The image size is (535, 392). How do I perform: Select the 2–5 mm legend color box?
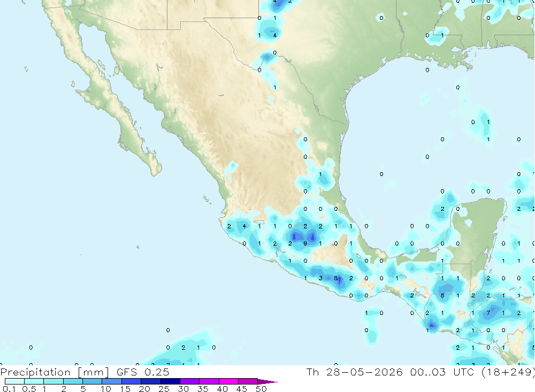[x=73, y=381]
